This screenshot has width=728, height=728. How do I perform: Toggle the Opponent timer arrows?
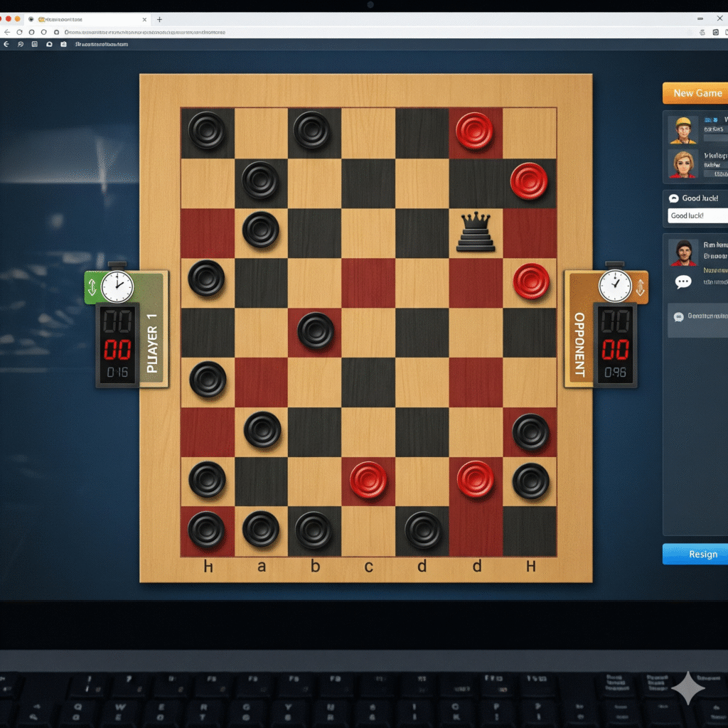[639, 287]
